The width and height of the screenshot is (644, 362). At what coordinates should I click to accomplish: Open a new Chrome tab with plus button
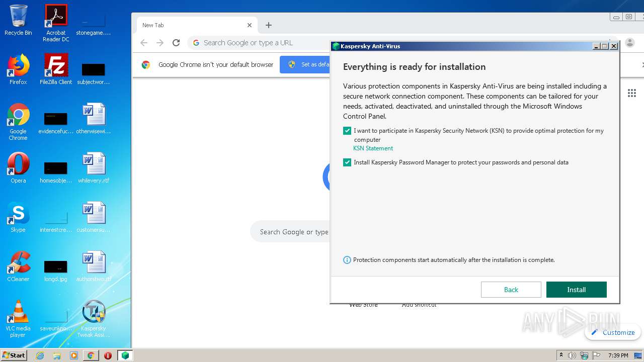pyautogui.click(x=269, y=25)
